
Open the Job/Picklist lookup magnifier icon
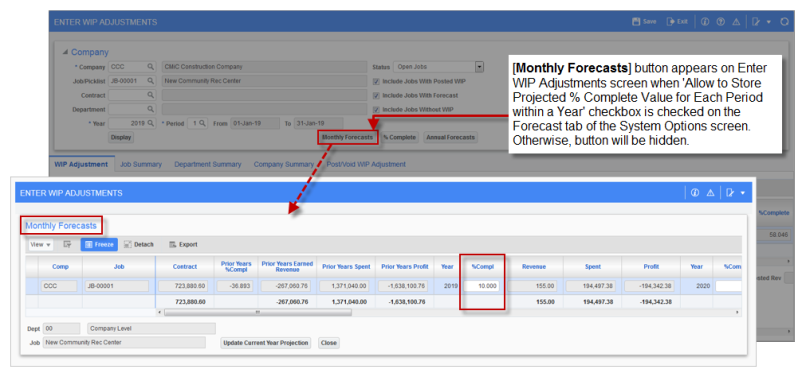150,81
